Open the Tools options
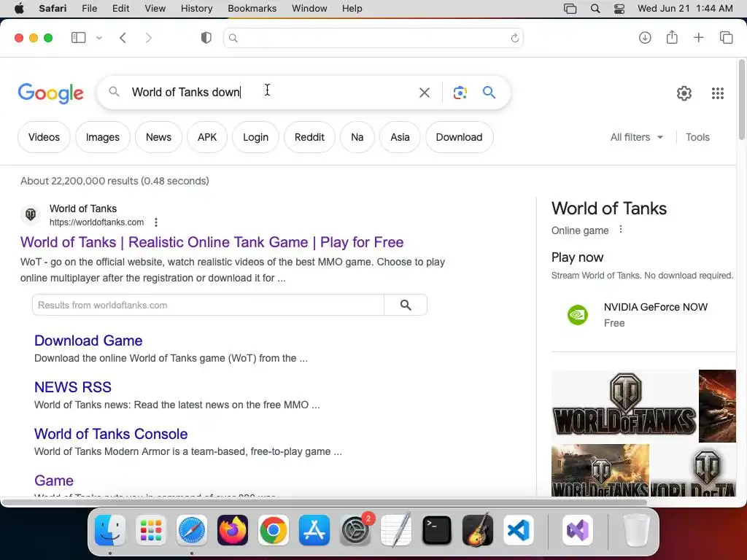The height and width of the screenshot is (560, 747). tap(697, 137)
